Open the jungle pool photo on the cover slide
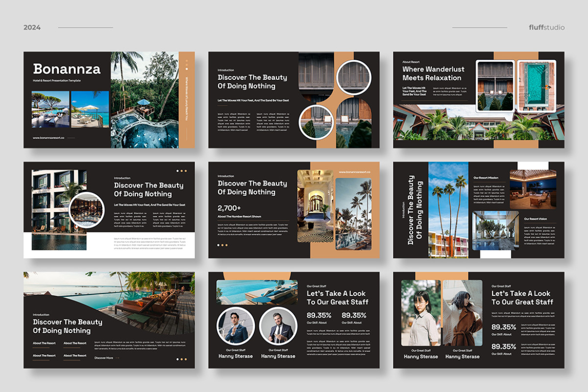The width and height of the screenshot is (588, 392). tap(144, 99)
